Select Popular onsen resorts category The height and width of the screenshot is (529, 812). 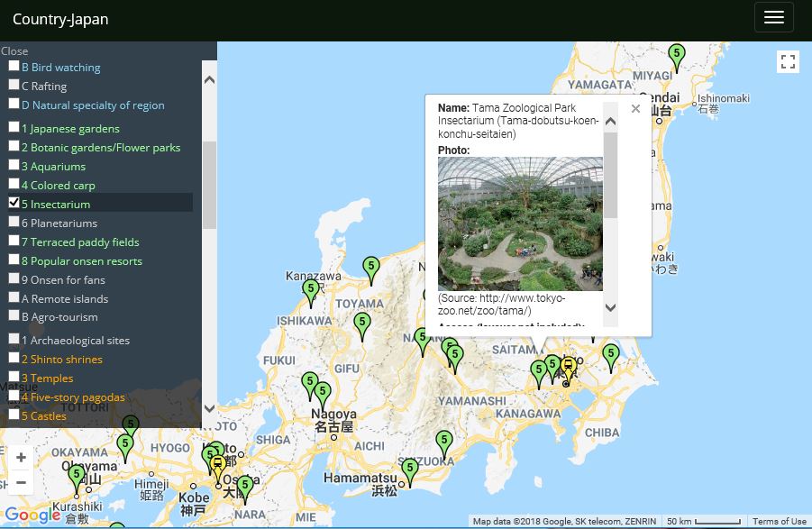pos(87,261)
